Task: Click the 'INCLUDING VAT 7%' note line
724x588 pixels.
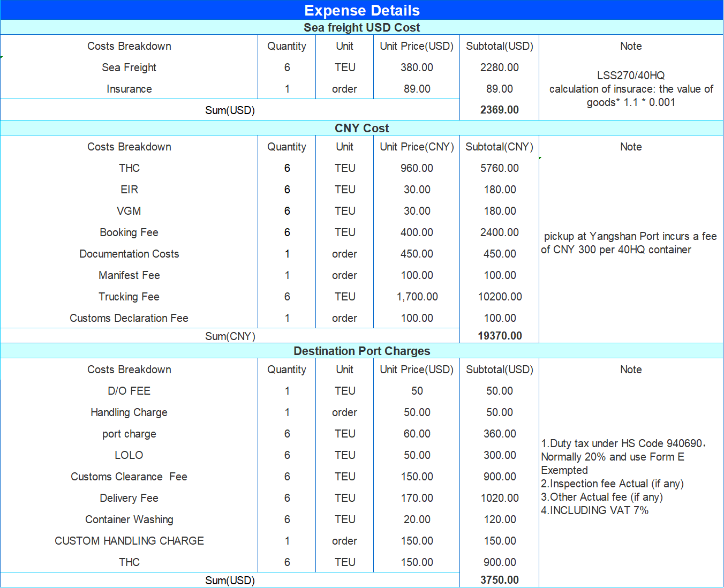Action: (594, 510)
